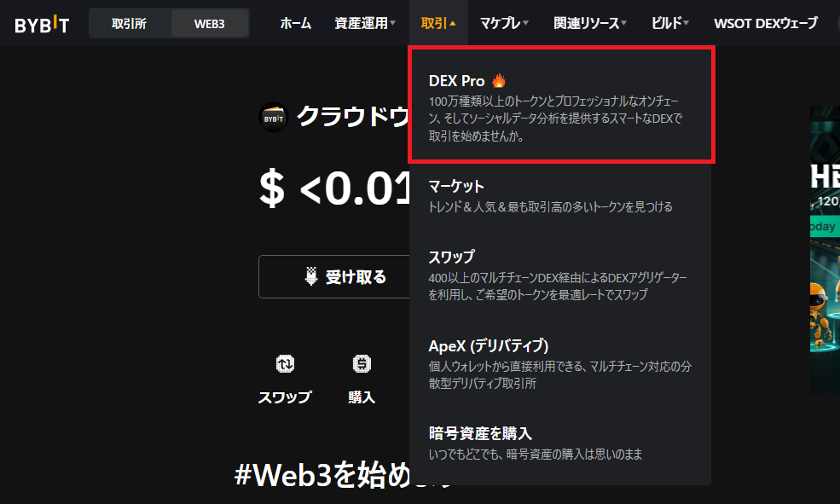Select DEX Pro from the menu
Screen dimensions: 840x504
click(561, 106)
